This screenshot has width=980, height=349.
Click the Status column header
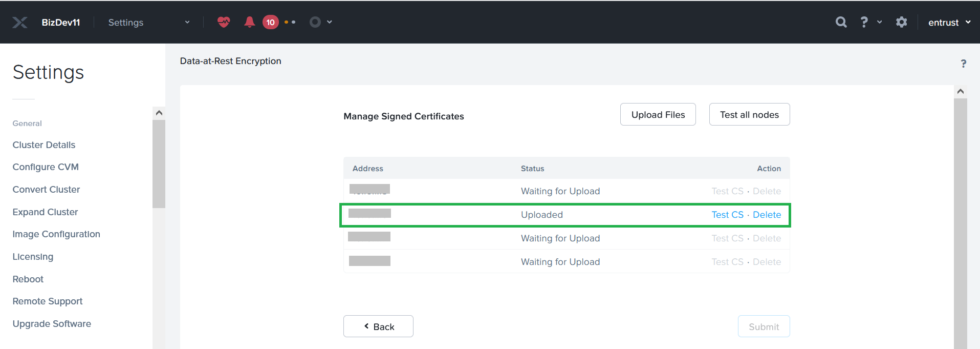(532, 169)
